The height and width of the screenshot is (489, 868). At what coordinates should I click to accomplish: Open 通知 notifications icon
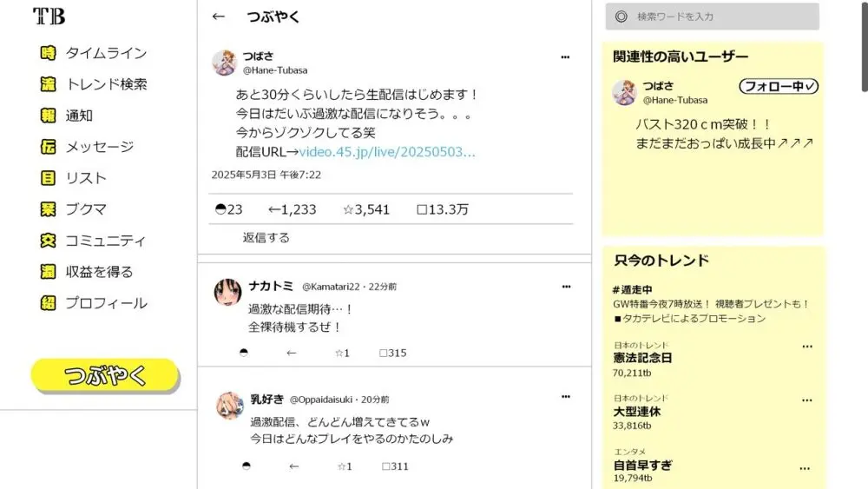[48, 116]
